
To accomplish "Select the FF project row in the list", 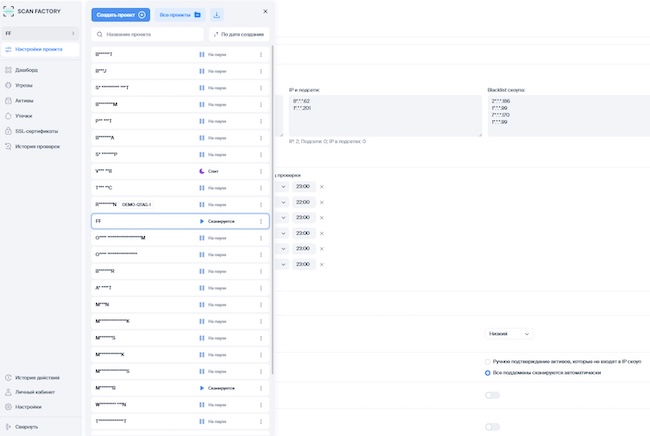I will 180,221.
